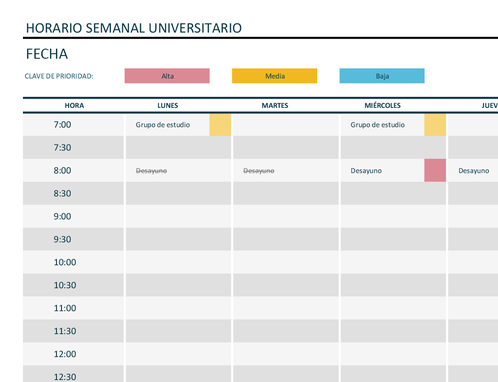Click the 7:00 time cell
Screen dimensions: 498x382
pos(73,125)
